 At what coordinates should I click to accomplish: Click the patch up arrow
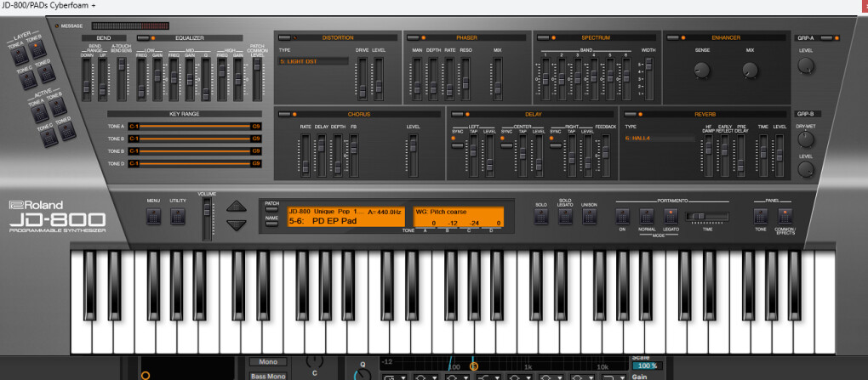pyautogui.click(x=237, y=207)
